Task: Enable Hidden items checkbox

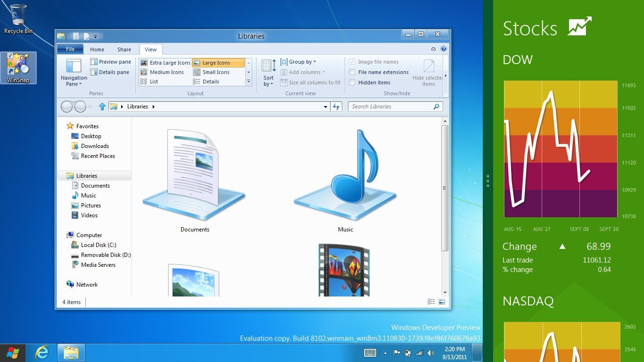Action: [352, 82]
